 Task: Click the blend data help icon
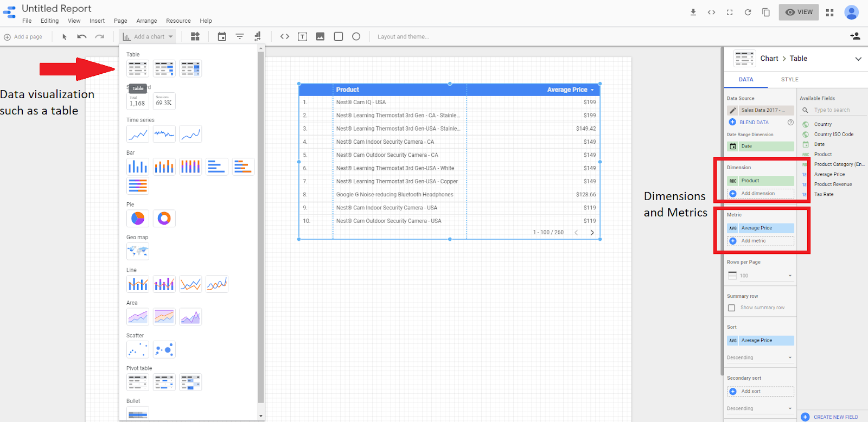pyautogui.click(x=790, y=123)
